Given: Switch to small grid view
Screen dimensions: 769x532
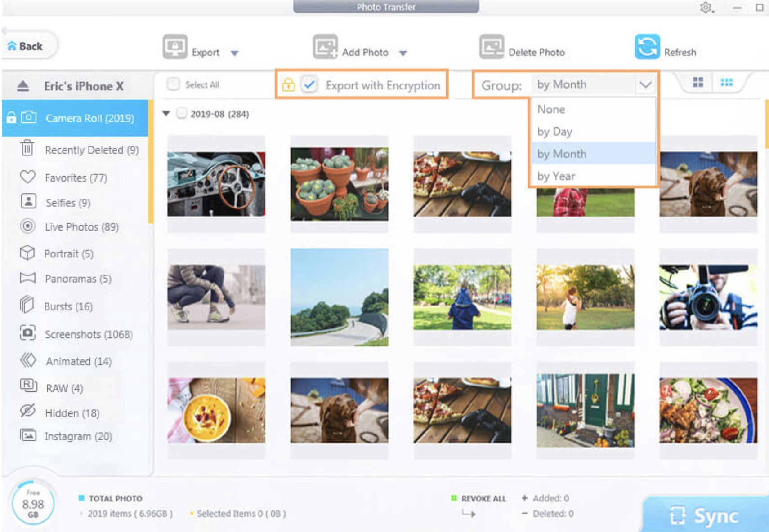Looking at the screenshot, I should click(x=726, y=82).
